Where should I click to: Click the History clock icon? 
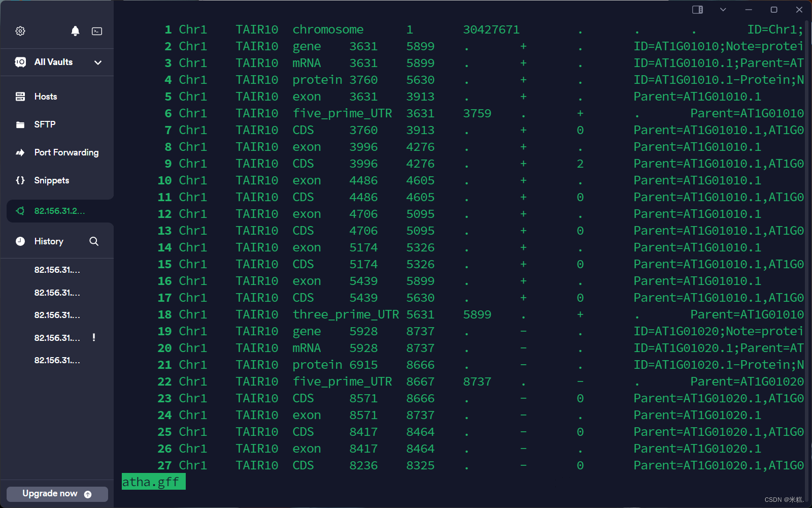click(x=20, y=241)
